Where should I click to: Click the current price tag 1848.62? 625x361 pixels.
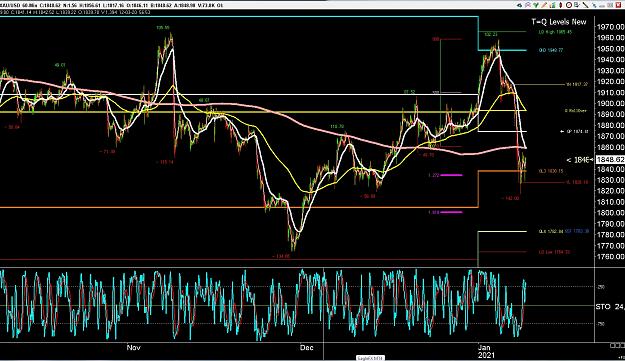[x=610, y=159]
